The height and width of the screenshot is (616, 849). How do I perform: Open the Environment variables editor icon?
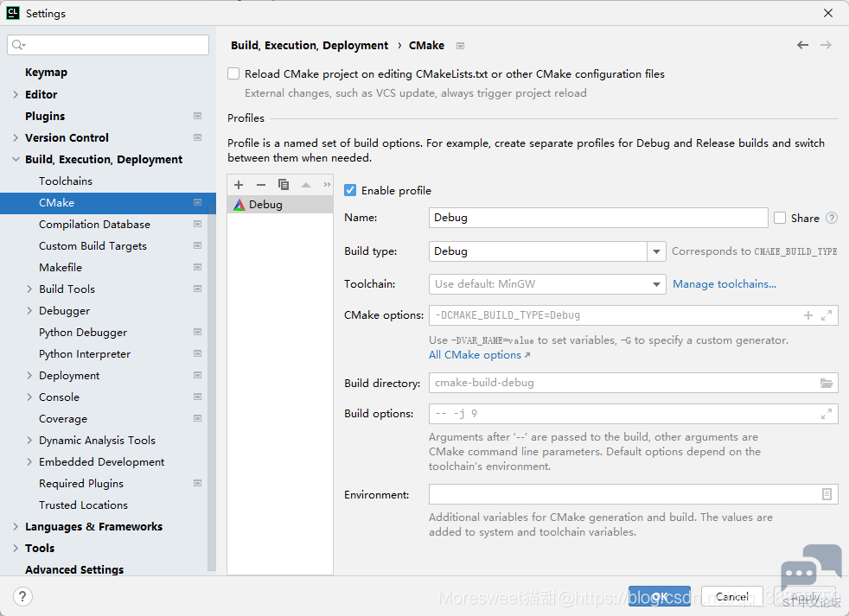point(827,494)
